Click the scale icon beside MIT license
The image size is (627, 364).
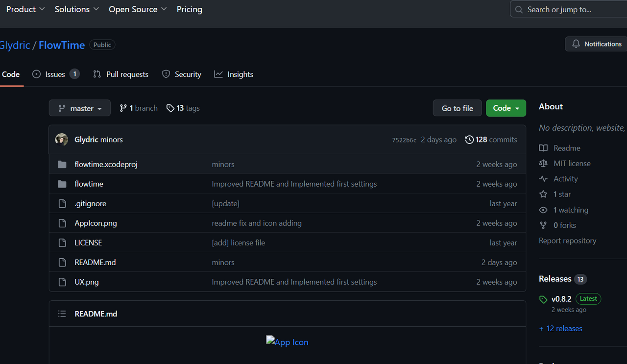coord(543,164)
